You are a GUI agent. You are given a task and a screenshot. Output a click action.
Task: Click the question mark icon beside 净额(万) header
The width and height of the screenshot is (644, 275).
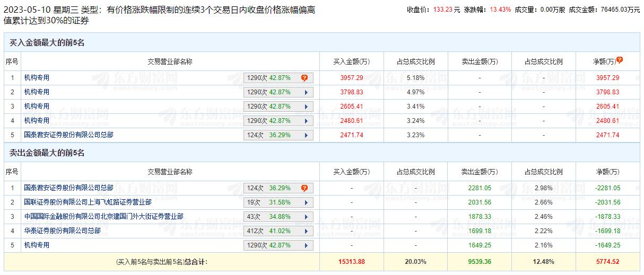(x=620, y=60)
